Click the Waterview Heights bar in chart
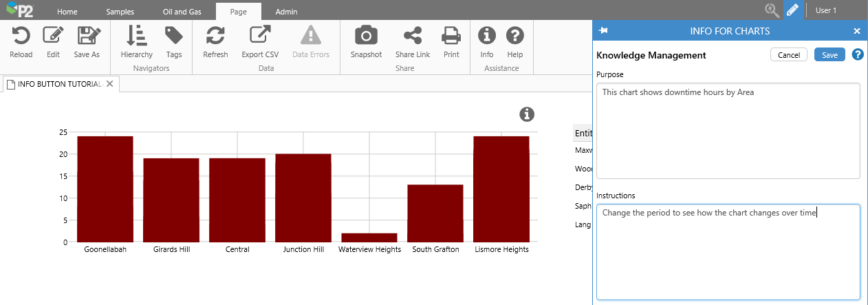The image size is (868, 305). pos(369,238)
